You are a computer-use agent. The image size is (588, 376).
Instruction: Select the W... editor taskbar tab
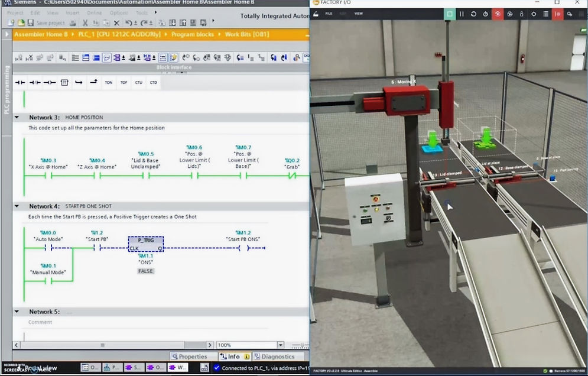click(x=178, y=367)
